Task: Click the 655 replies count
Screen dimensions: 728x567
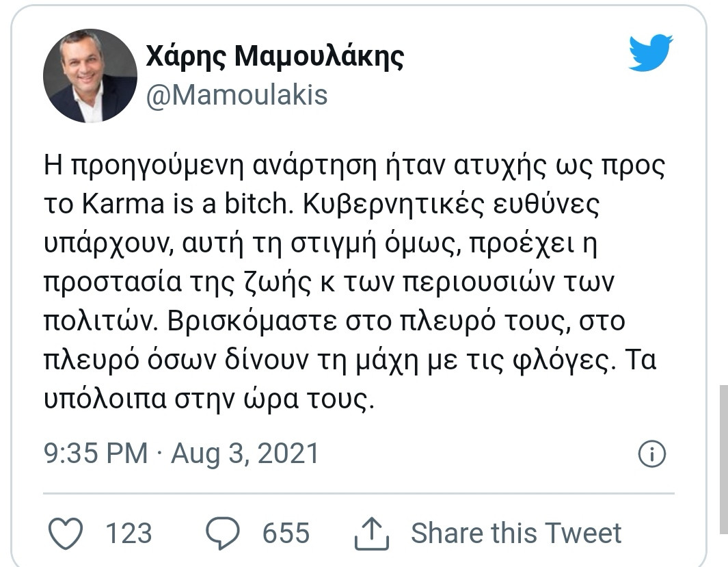Action: tap(286, 533)
